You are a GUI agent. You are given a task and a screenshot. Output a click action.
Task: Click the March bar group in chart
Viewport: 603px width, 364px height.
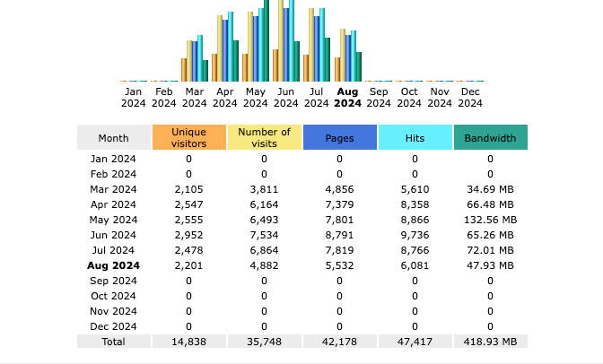[195, 60]
